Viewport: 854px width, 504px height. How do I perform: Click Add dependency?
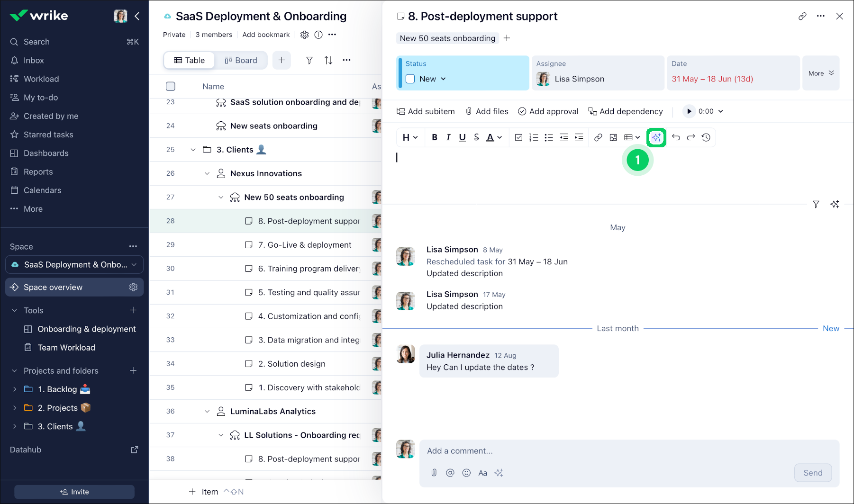pos(626,111)
